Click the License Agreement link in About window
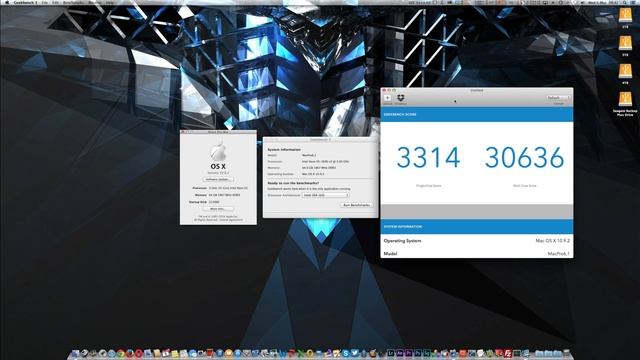 [x=231, y=220]
